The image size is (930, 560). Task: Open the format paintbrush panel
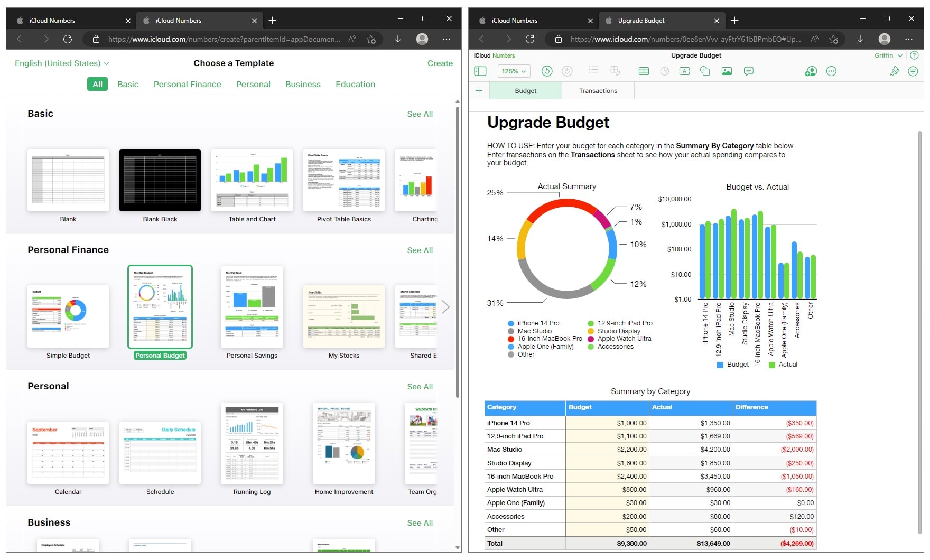coord(894,71)
